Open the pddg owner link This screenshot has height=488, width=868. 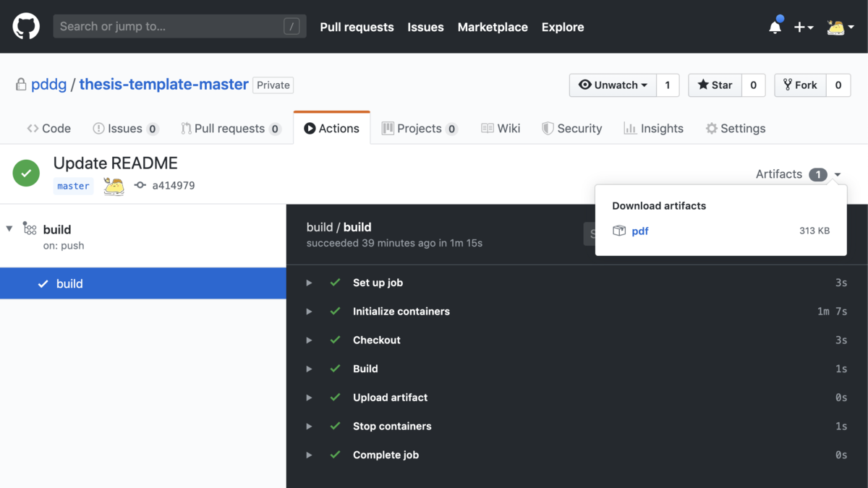click(48, 85)
